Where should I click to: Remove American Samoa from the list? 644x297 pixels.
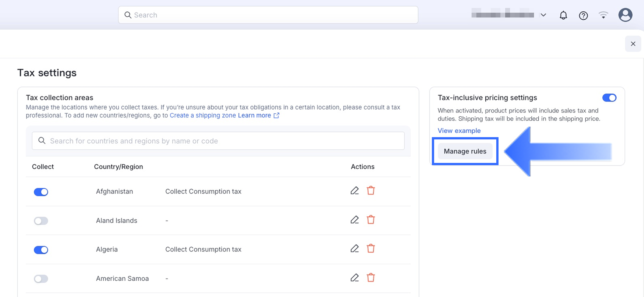(370, 278)
